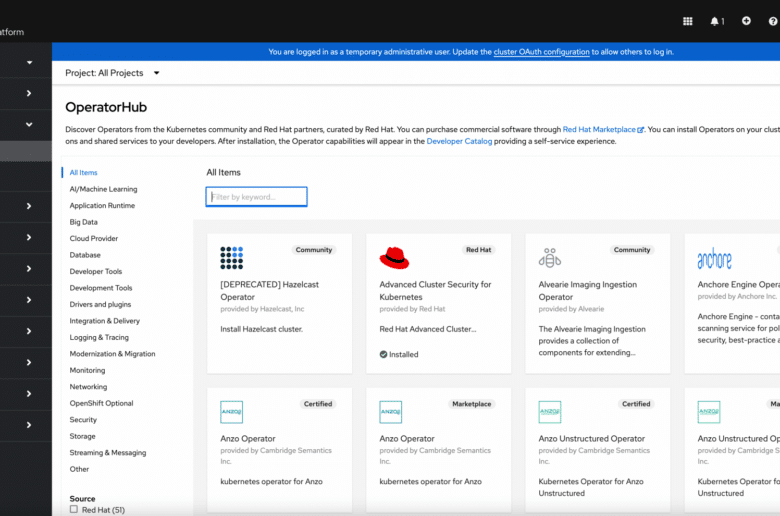Select Networking category

[88, 387]
